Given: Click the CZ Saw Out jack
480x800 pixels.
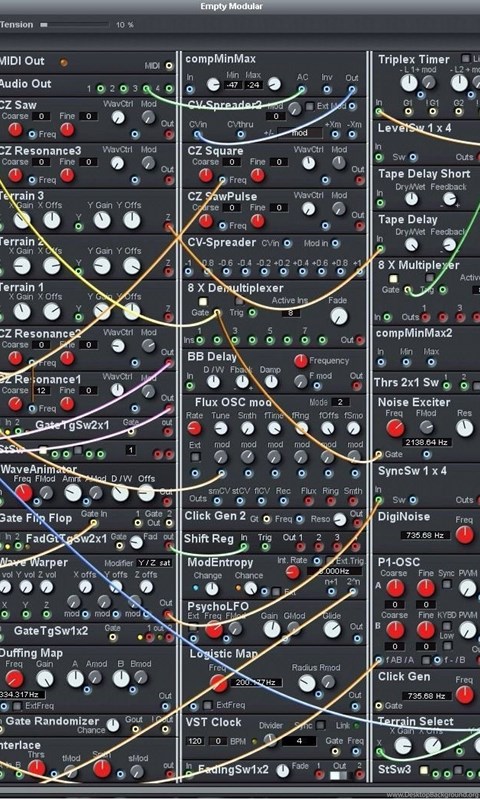Looking at the screenshot, I should 168,135.
